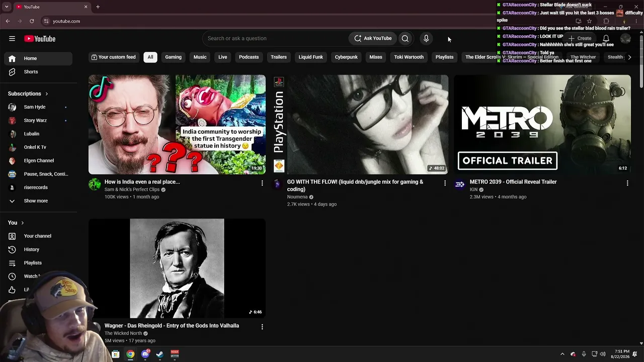
Task: Expand the Subscriptions section header
Action: pos(28,94)
